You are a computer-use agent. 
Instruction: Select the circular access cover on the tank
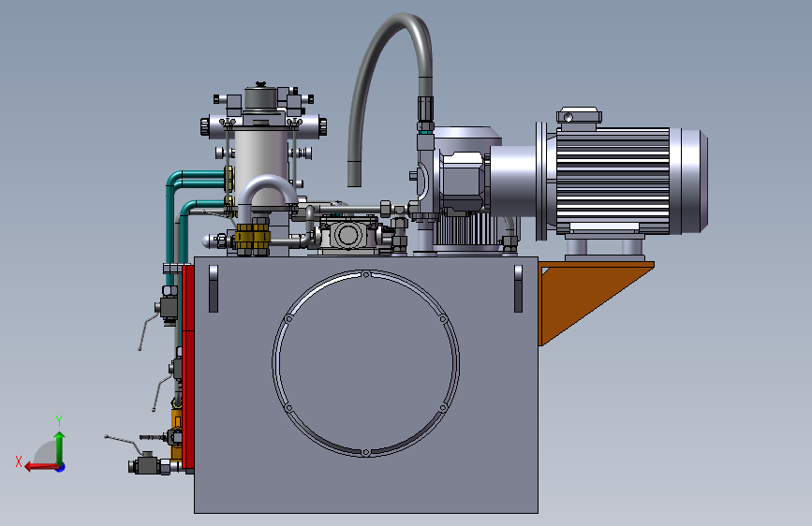click(365, 363)
